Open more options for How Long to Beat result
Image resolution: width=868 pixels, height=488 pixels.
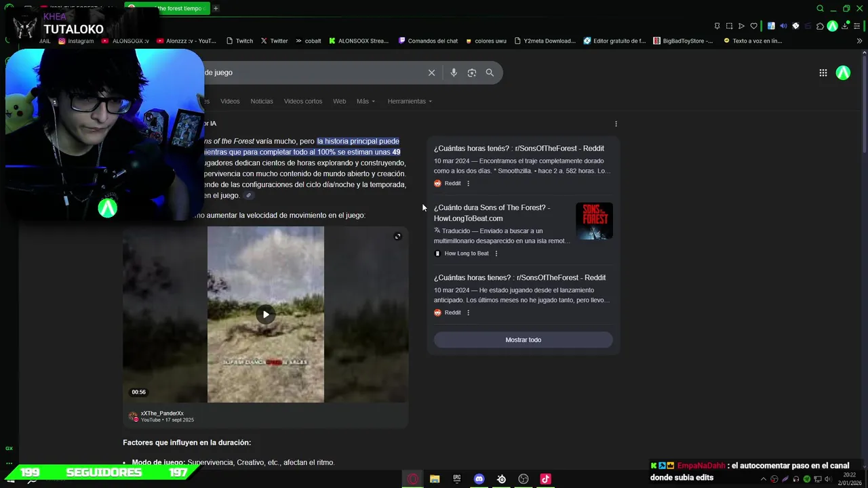(496, 253)
